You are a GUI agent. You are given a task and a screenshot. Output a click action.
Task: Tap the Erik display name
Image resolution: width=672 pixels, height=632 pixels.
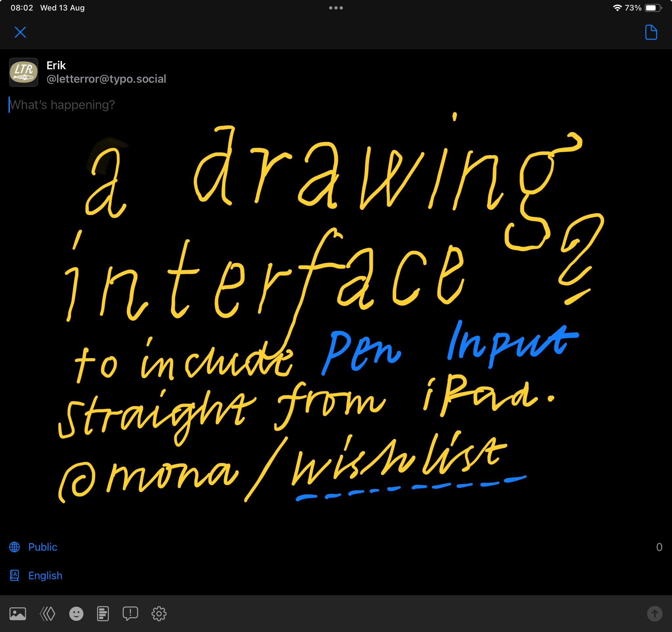tap(56, 65)
